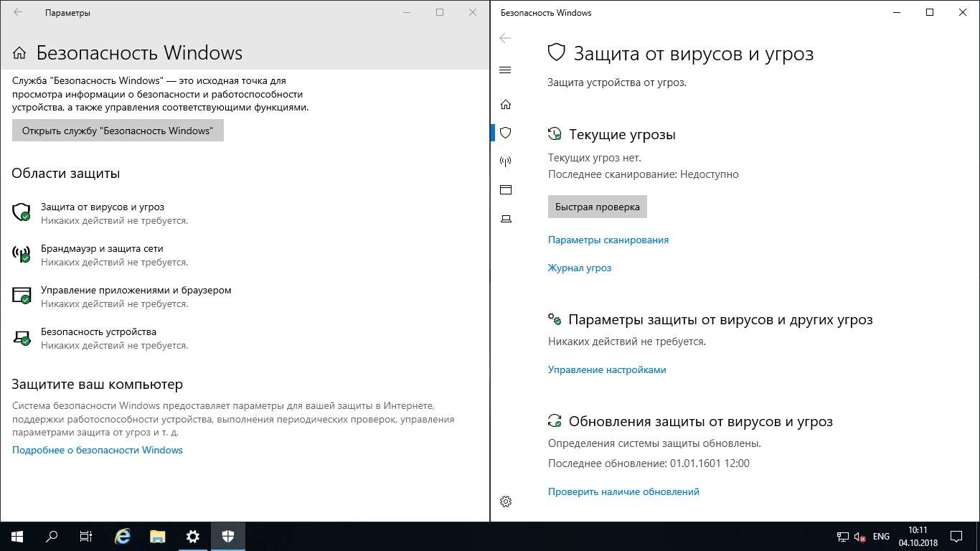Click the Текущие угрозы clock-shield icon
Image resolution: width=980 pixels, height=551 pixels.
point(555,134)
